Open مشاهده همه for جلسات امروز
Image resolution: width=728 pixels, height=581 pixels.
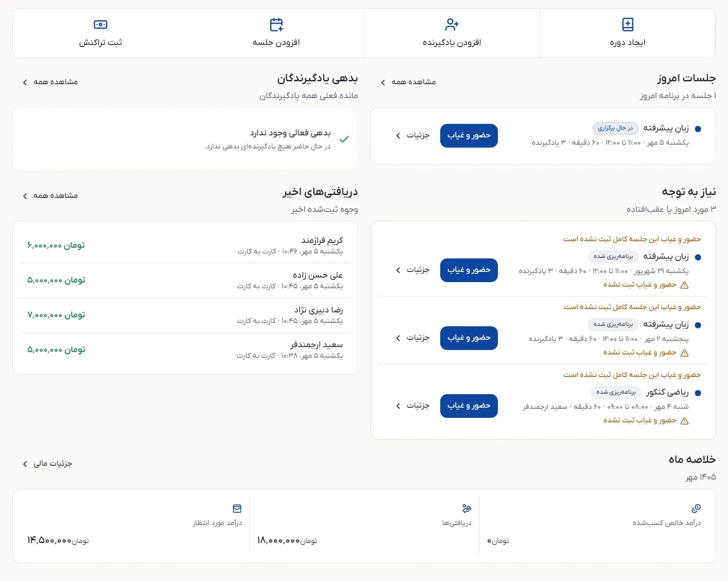(x=408, y=82)
